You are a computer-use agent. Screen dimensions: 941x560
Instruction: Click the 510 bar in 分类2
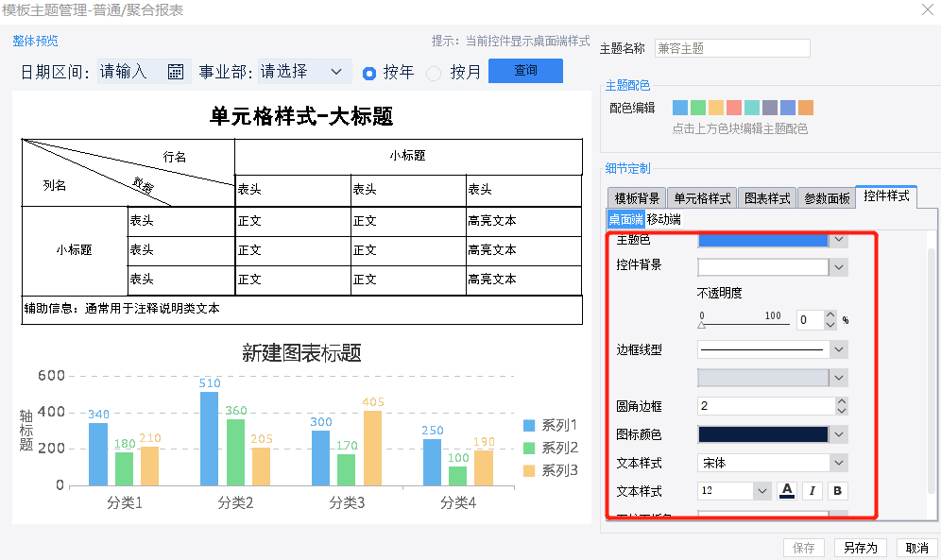pos(209,439)
